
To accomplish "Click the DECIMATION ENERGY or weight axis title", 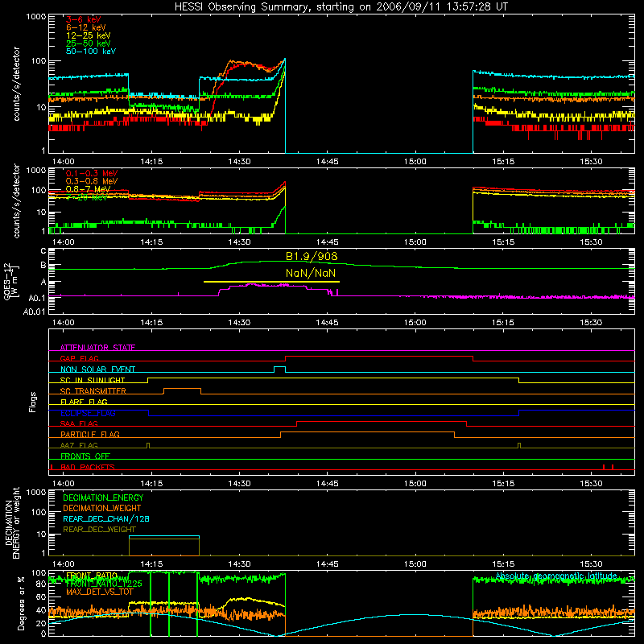I will click(x=12, y=522).
